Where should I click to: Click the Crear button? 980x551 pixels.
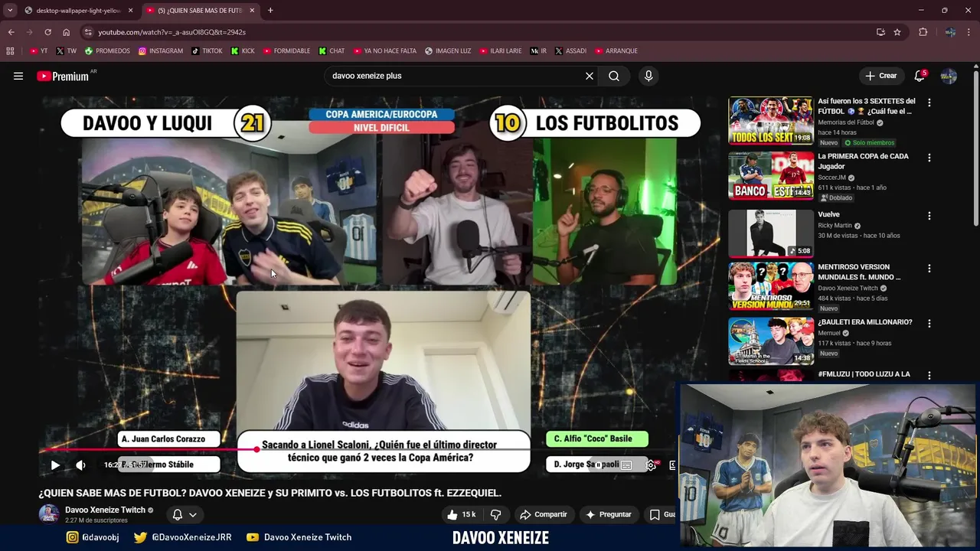click(x=881, y=76)
